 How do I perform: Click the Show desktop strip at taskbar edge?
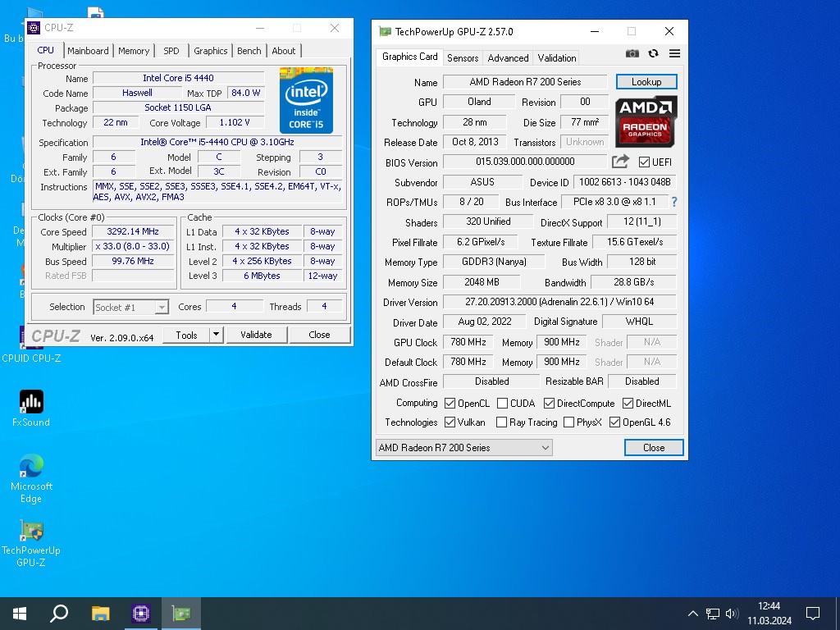pos(838,614)
